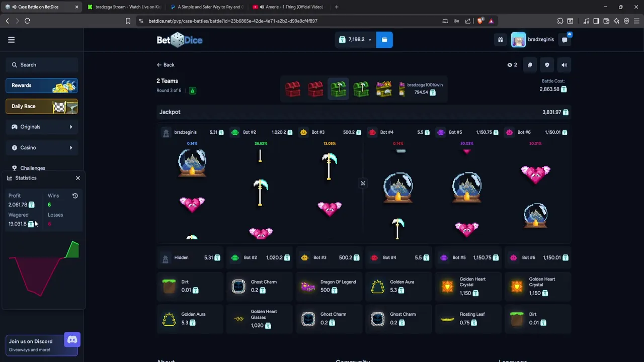
Task: Click Bot #2 green avatar icon
Action: [235, 132]
